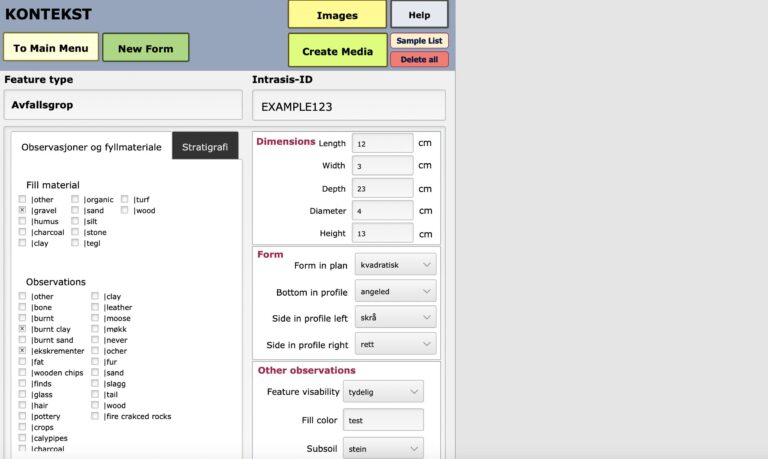Open Side in profile left dropdown

point(395,317)
